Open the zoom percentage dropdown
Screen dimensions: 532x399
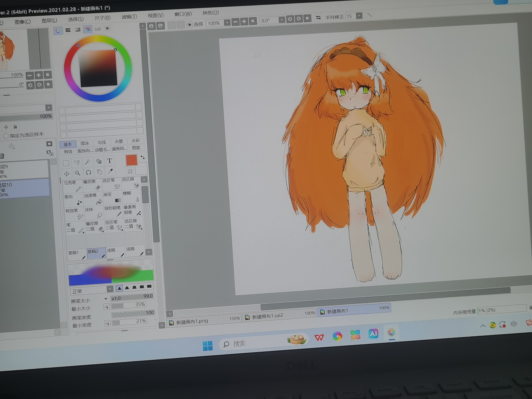click(x=227, y=22)
